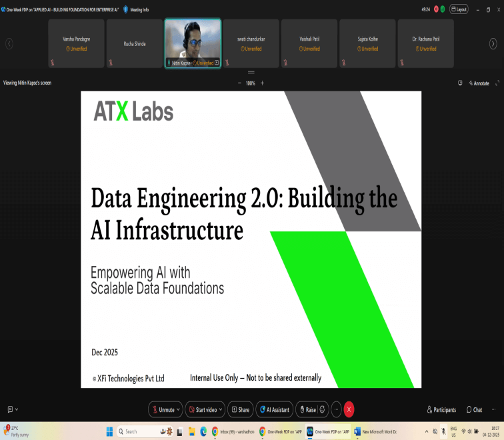Unmute the microphone
The width and height of the screenshot is (504, 440).
(163, 409)
